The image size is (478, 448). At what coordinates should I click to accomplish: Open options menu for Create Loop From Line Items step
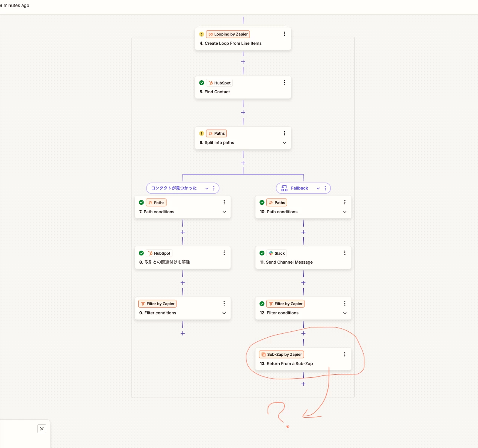tap(284, 34)
